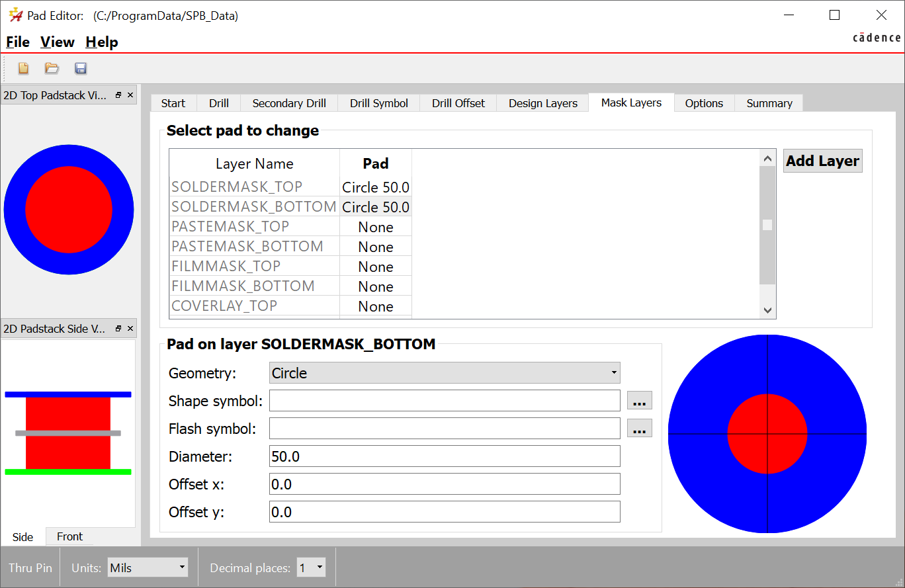Click the Add Layer button

point(823,161)
